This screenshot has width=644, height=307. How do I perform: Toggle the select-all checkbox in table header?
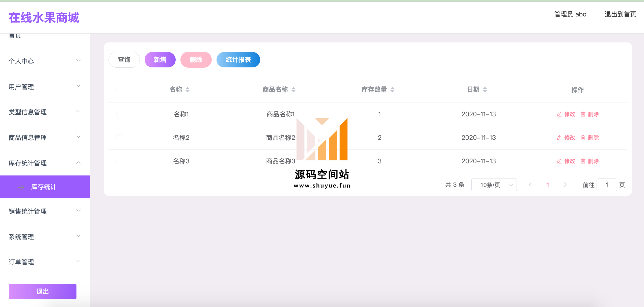tap(120, 90)
